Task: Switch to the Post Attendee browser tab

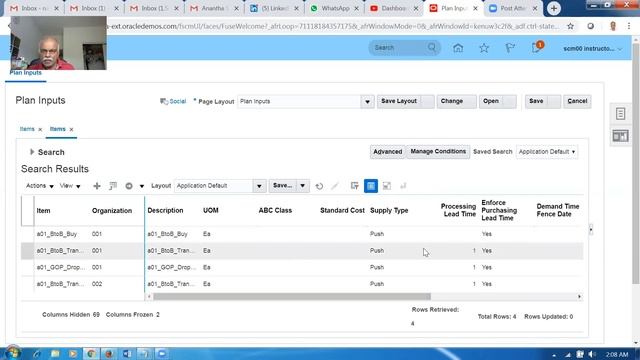Action: [x=513, y=8]
